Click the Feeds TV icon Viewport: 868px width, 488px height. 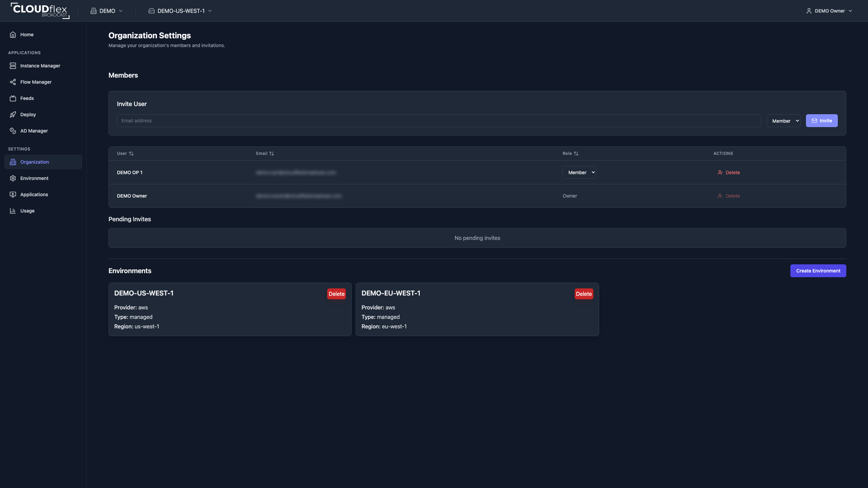[13, 98]
